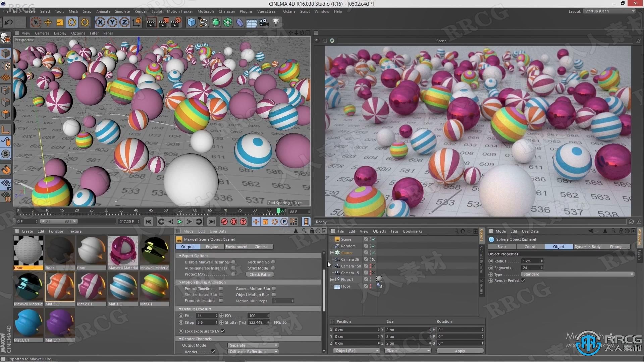This screenshot has width=644, height=362.
Task: Toggle Autokeying button
Action: [234, 222]
